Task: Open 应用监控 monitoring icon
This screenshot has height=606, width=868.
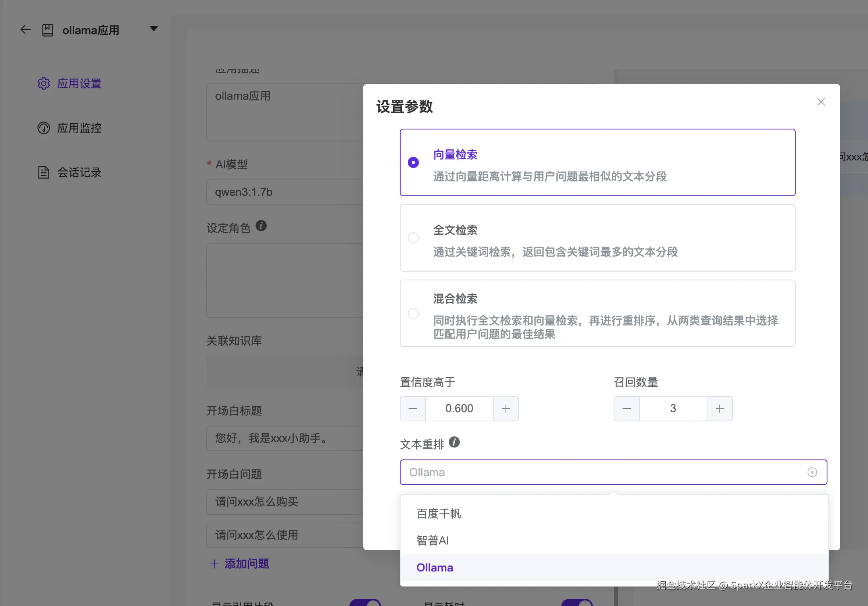Action: [44, 128]
